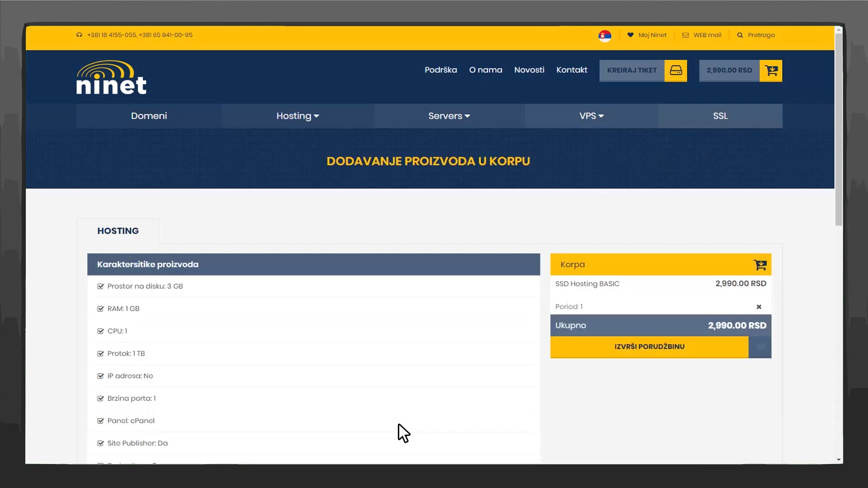Open the Kontakt page

(571, 70)
